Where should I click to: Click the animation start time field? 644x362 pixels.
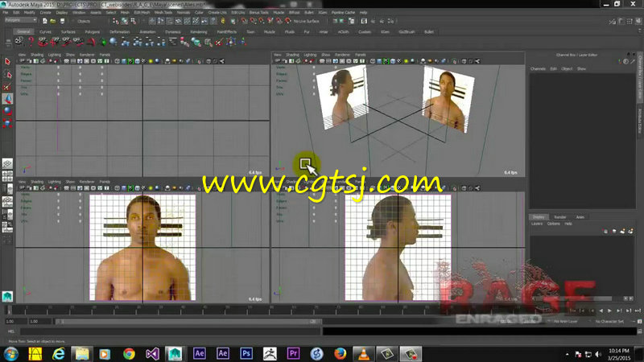tap(15, 321)
